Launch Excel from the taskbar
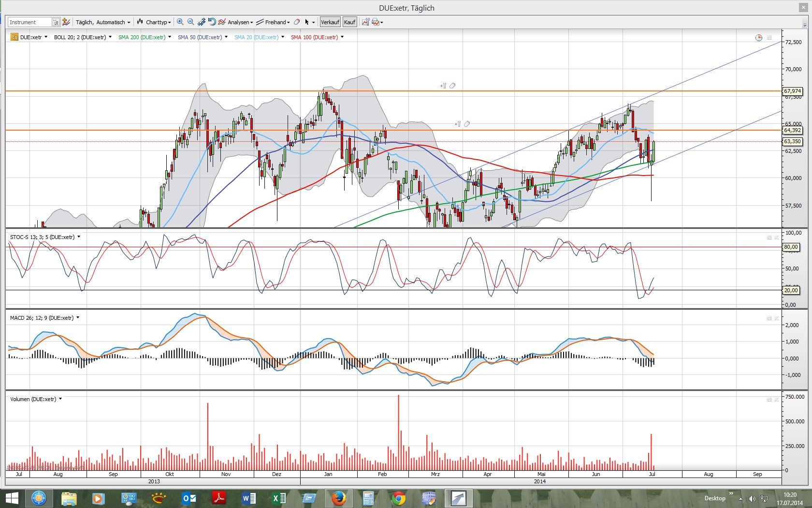 coord(279,498)
